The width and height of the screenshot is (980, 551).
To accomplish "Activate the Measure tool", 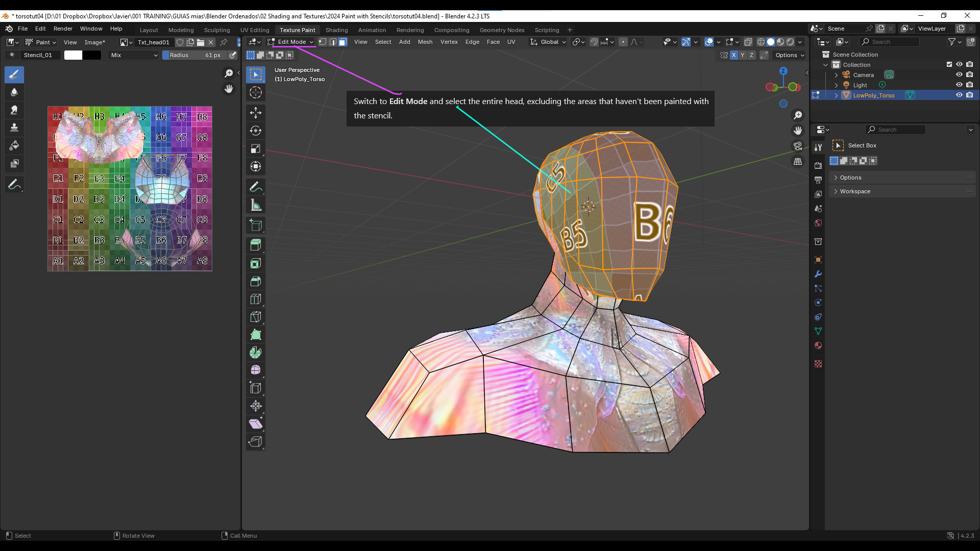I will (256, 205).
